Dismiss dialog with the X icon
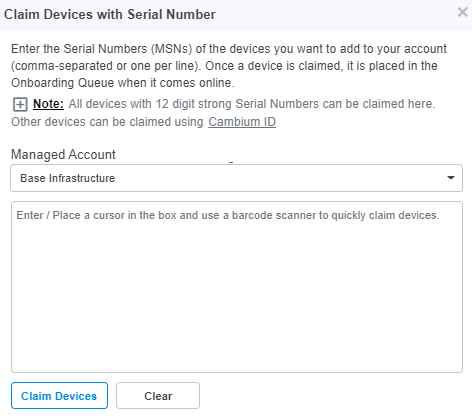The width and height of the screenshot is (472, 418). click(463, 12)
